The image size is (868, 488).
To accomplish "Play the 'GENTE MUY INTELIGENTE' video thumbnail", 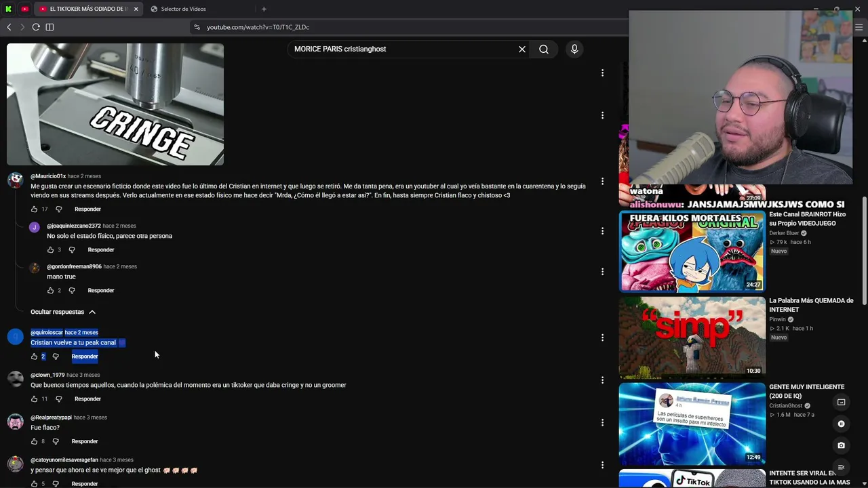I will (692, 423).
